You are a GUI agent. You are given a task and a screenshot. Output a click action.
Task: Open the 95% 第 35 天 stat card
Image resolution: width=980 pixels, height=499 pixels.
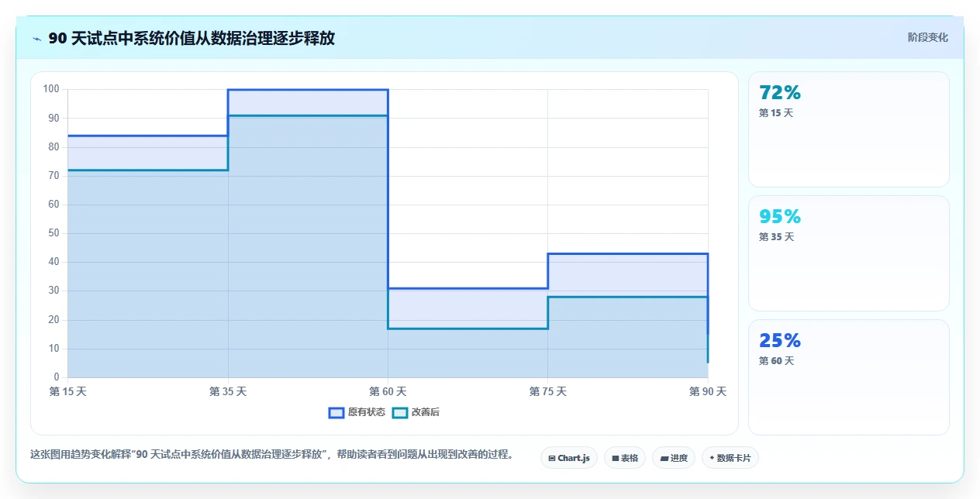click(848, 253)
